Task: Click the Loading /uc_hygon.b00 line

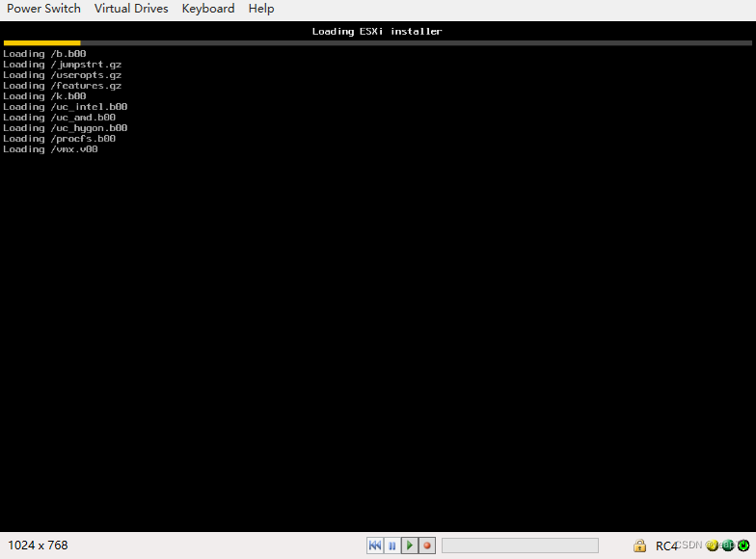Action: 66,128
